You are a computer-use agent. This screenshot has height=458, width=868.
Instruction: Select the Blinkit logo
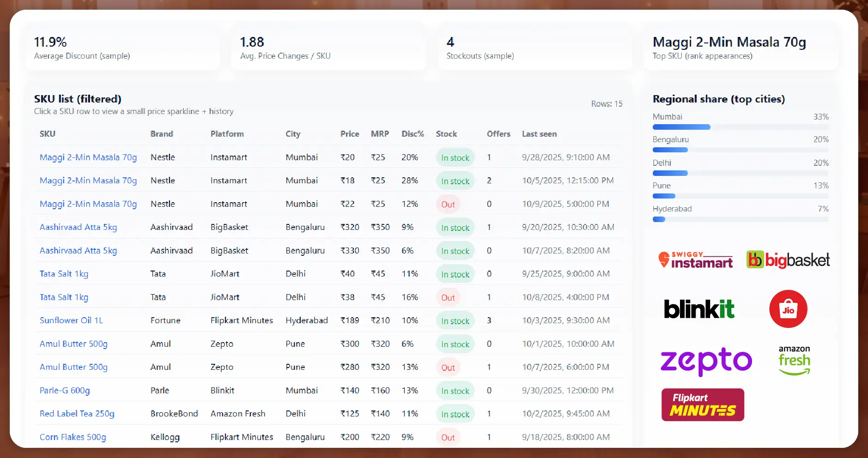[698, 309]
